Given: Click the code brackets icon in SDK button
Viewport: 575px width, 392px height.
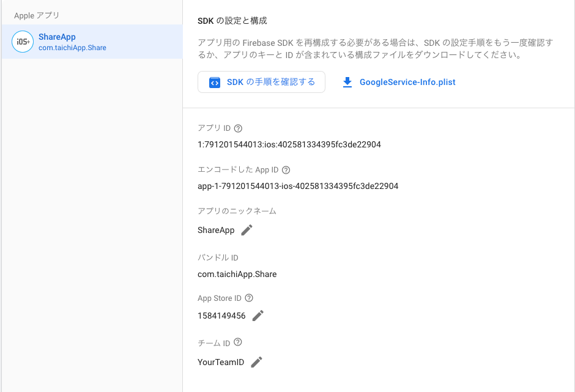Looking at the screenshot, I should point(215,83).
